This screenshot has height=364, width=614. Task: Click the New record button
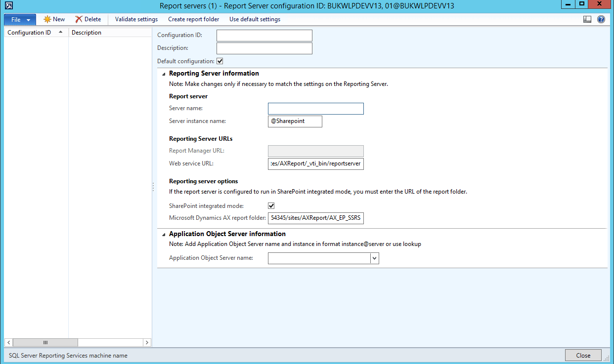point(54,19)
